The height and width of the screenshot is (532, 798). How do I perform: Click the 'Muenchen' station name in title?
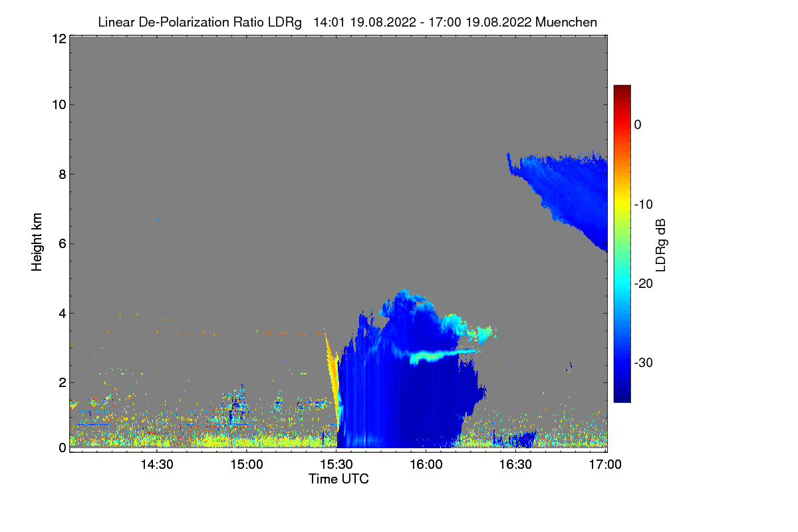click(566, 22)
